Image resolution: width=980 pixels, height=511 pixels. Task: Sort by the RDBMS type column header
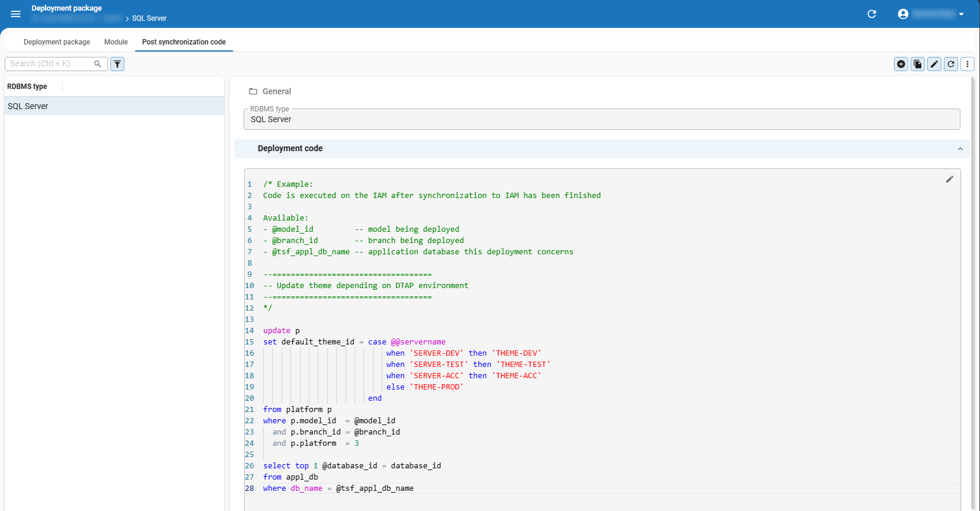click(x=27, y=87)
